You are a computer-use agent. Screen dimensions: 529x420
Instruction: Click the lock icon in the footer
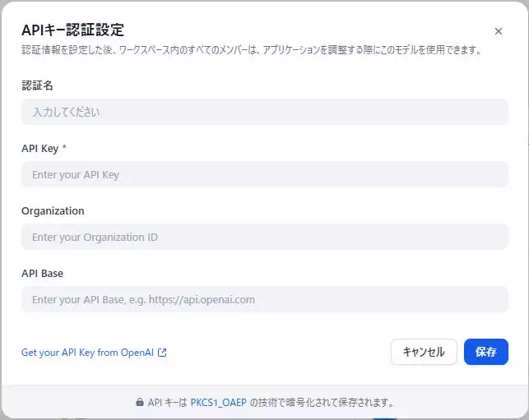pyautogui.click(x=140, y=403)
